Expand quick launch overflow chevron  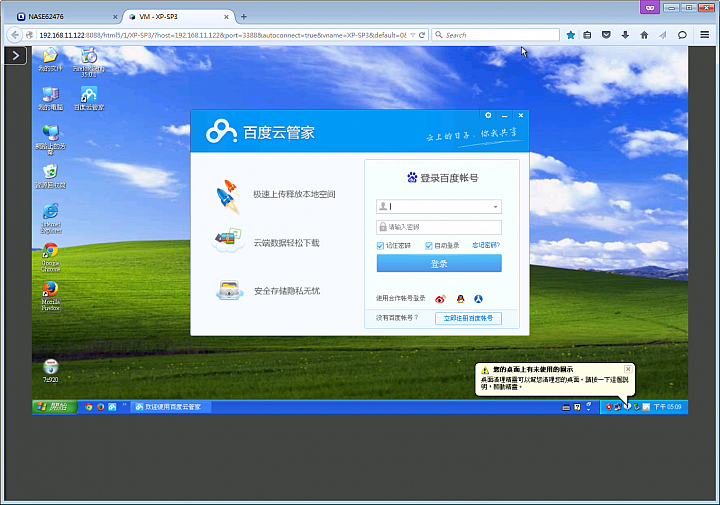point(124,405)
